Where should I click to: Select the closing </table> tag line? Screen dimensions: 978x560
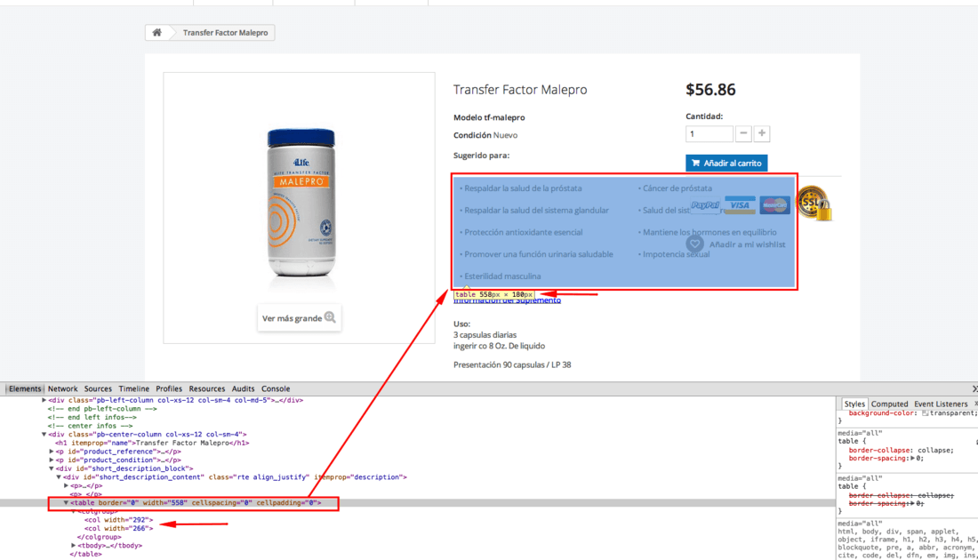[85, 555]
